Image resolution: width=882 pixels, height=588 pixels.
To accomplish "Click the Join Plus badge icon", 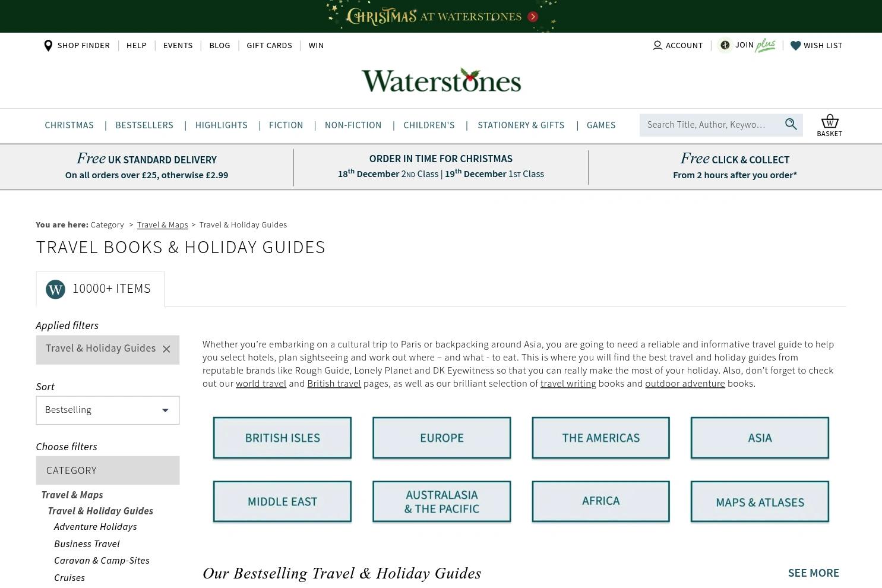I will 725,45.
